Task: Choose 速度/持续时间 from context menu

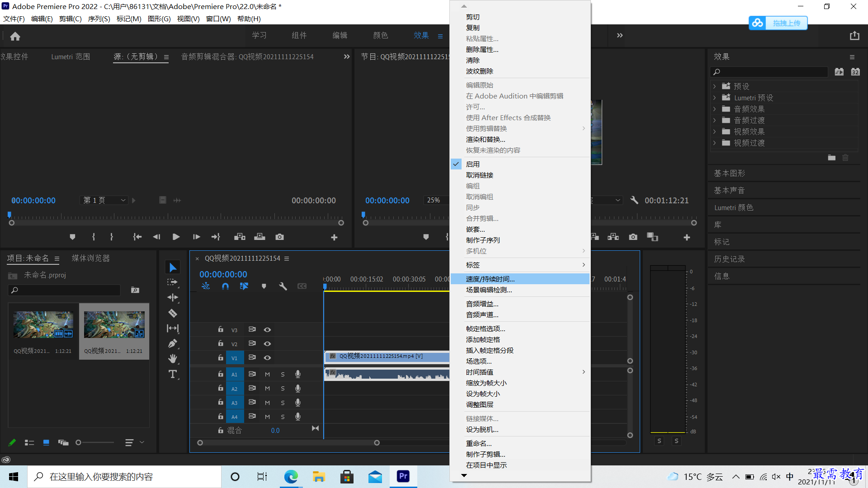Action: [x=520, y=279]
